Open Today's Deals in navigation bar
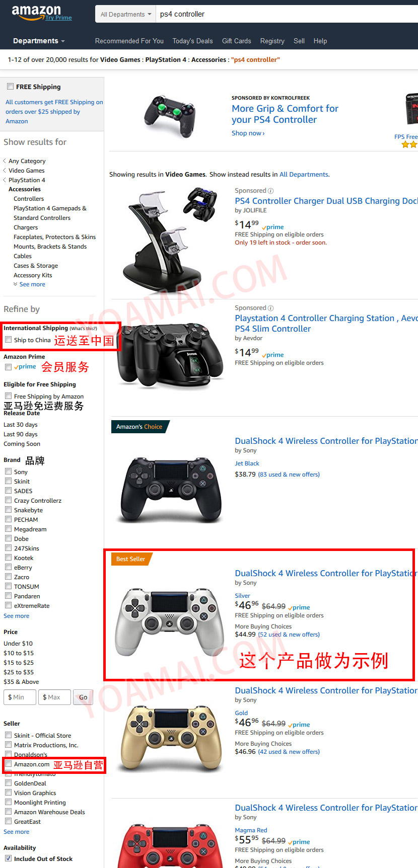418x868 pixels. 192,41
